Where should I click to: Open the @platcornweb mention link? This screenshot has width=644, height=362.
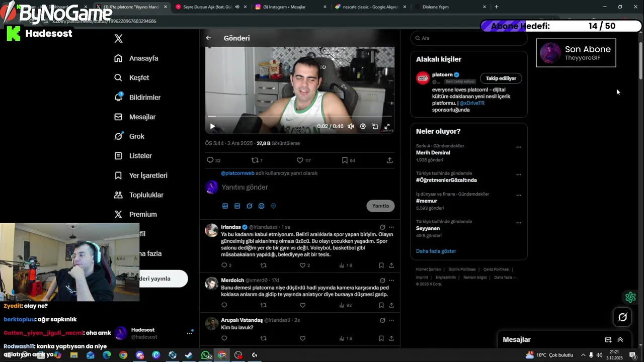[x=237, y=173]
